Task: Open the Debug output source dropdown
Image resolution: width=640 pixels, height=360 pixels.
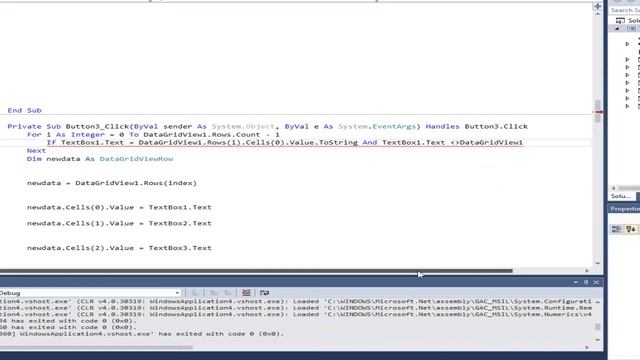Action: (177, 293)
